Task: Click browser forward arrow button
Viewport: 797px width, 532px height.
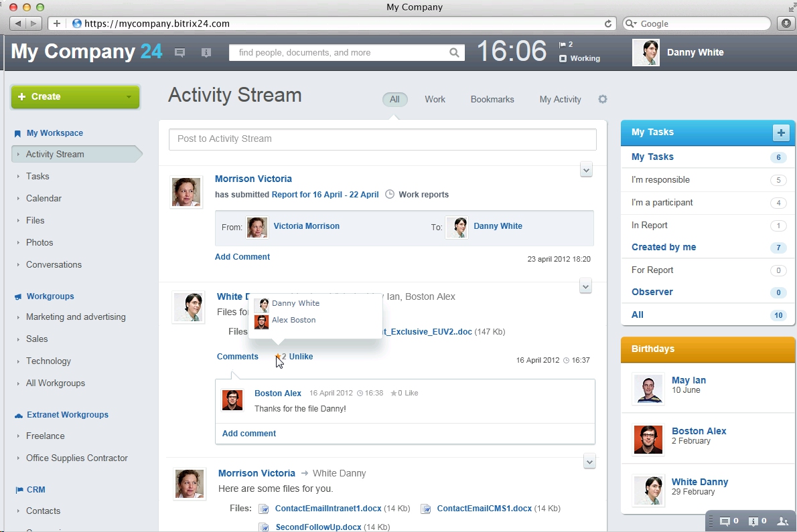Action: [x=33, y=23]
